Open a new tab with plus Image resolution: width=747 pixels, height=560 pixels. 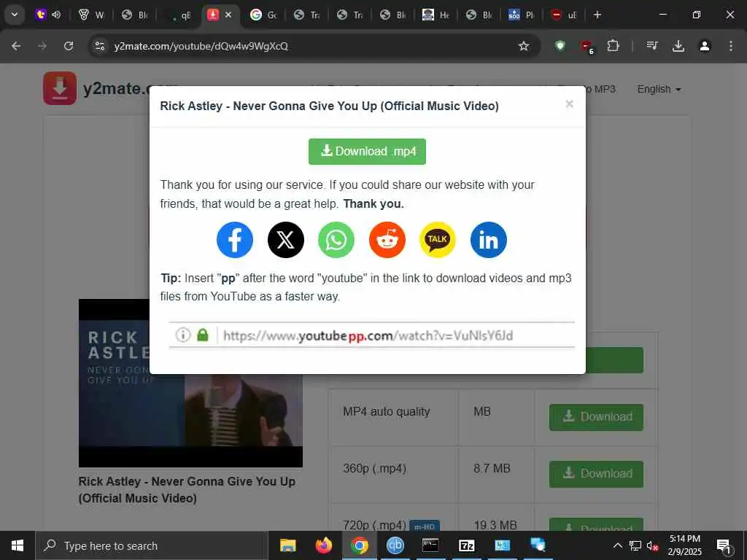point(597,15)
